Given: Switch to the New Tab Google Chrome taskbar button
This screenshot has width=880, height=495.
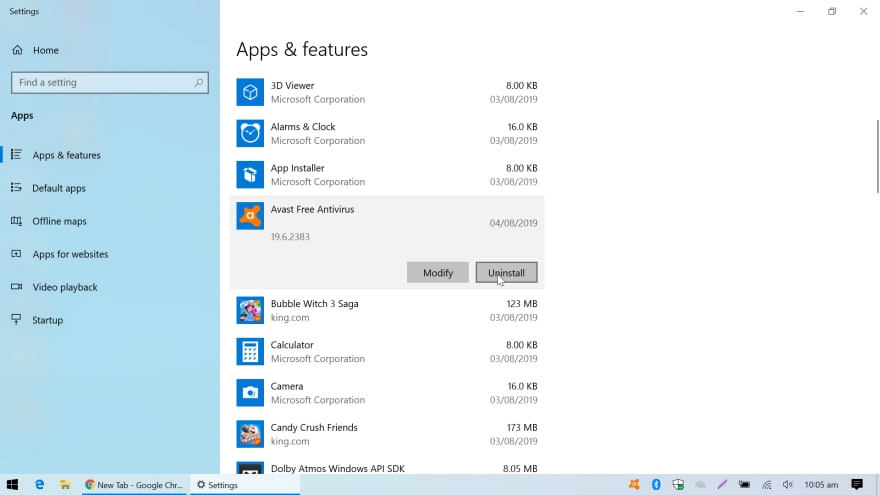Looking at the screenshot, I should coord(134,484).
